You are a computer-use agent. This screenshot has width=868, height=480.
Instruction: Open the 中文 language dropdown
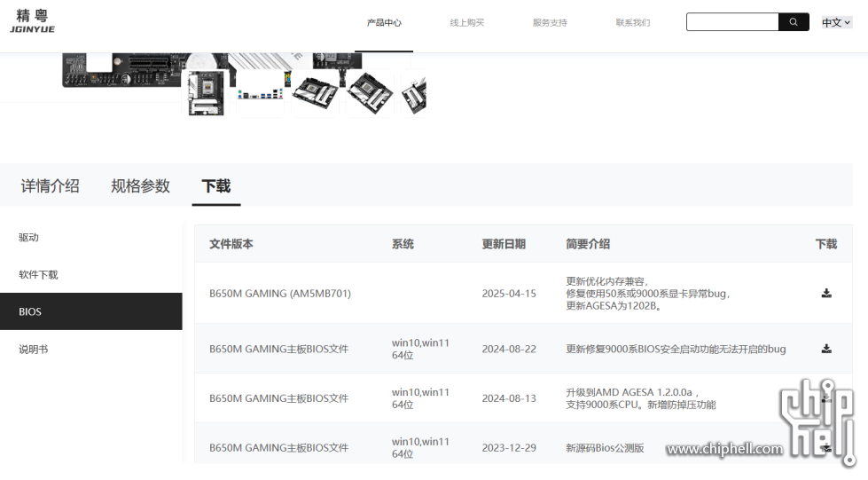point(836,22)
